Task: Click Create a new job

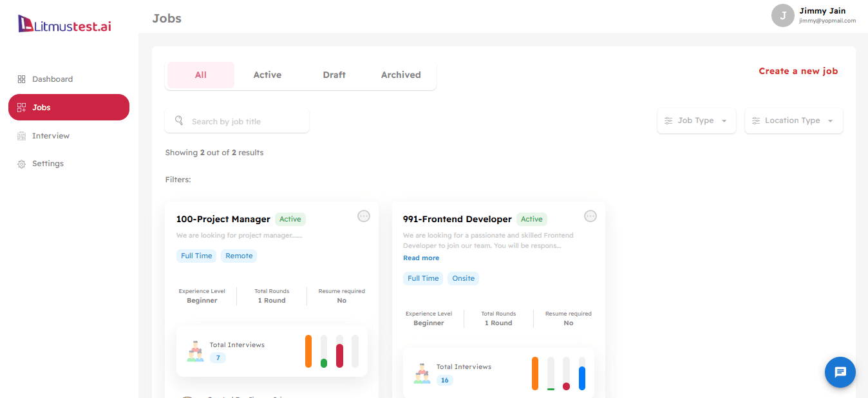Action: click(x=798, y=71)
